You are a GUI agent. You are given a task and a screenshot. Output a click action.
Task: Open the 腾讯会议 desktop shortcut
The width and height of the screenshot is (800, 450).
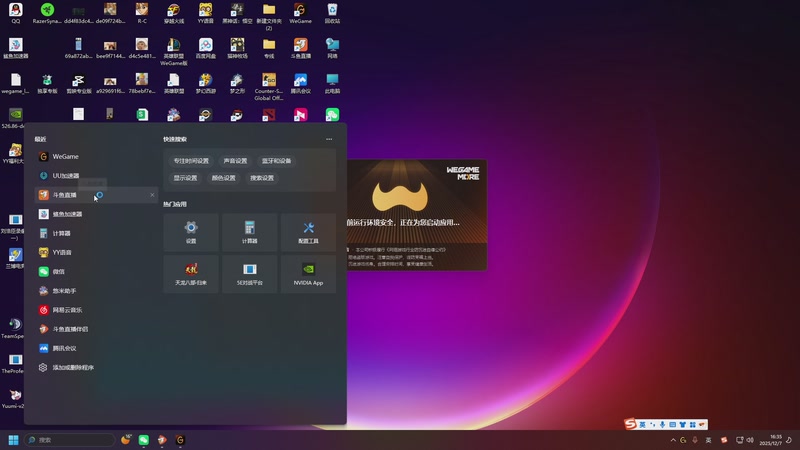[301, 84]
